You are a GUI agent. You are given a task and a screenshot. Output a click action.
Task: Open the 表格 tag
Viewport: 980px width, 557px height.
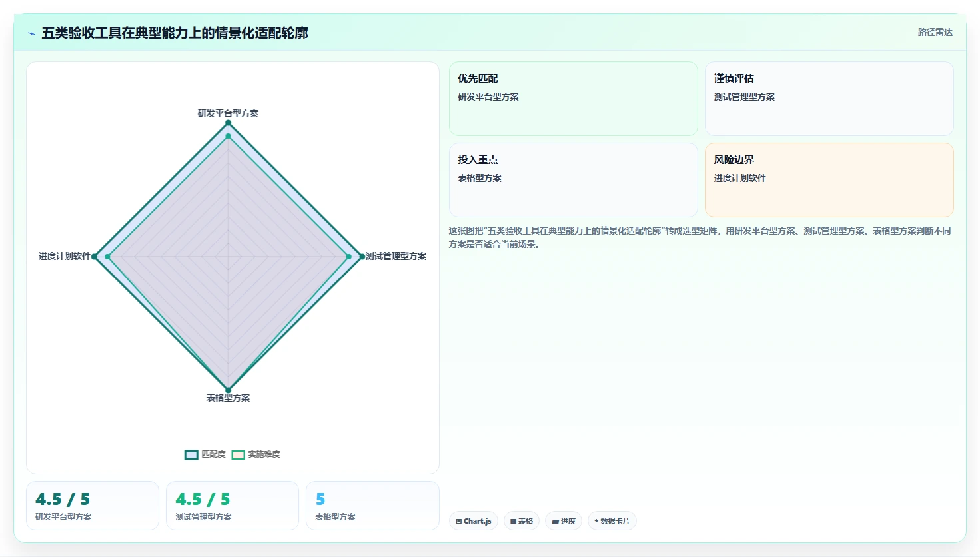[522, 521]
